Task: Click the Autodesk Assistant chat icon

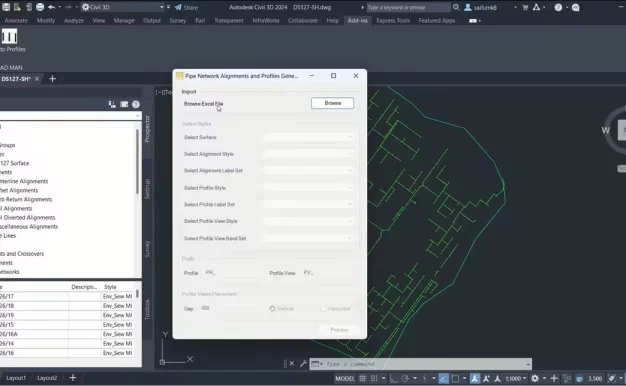Action: (575, 7)
